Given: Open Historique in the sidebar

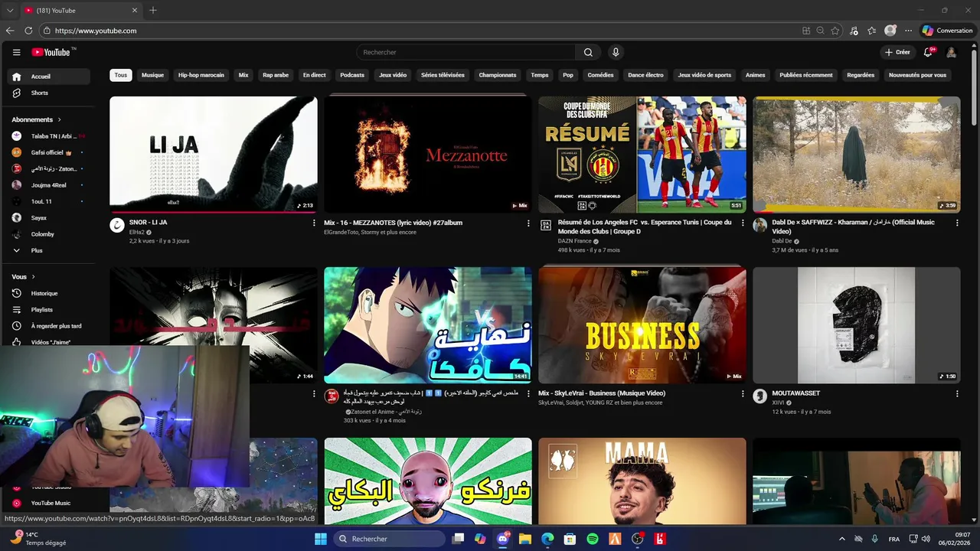Looking at the screenshot, I should tap(48, 293).
